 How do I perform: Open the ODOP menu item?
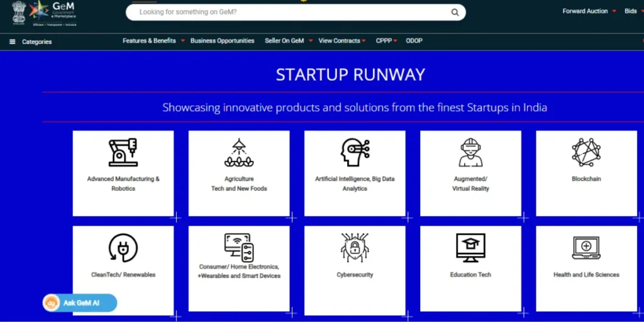point(414,41)
